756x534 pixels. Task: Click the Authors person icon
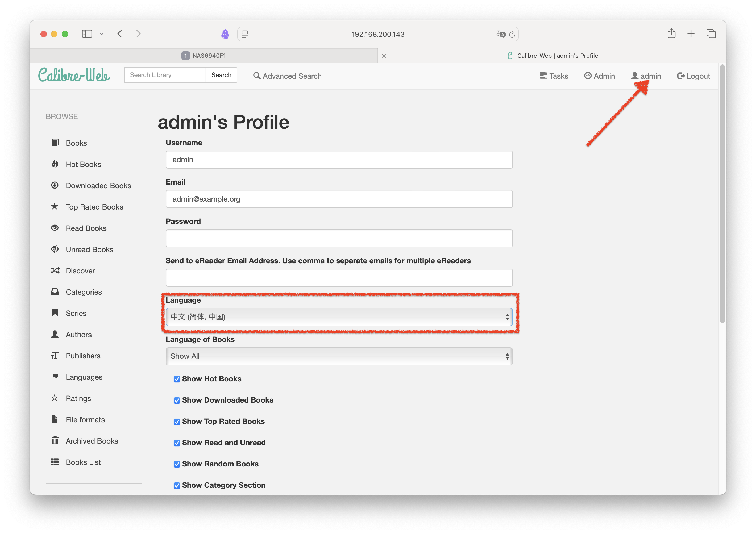[x=55, y=334]
